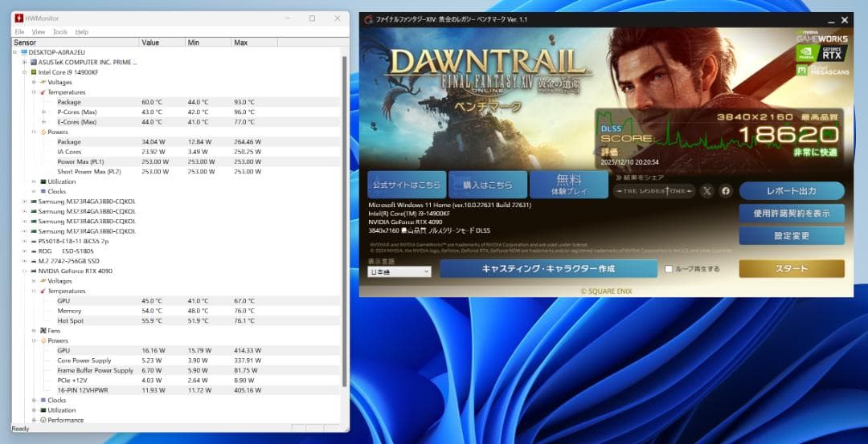Click the HWMonitor red app icon in title bar
Viewport: 868px width, 444px height.
[x=19, y=18]
